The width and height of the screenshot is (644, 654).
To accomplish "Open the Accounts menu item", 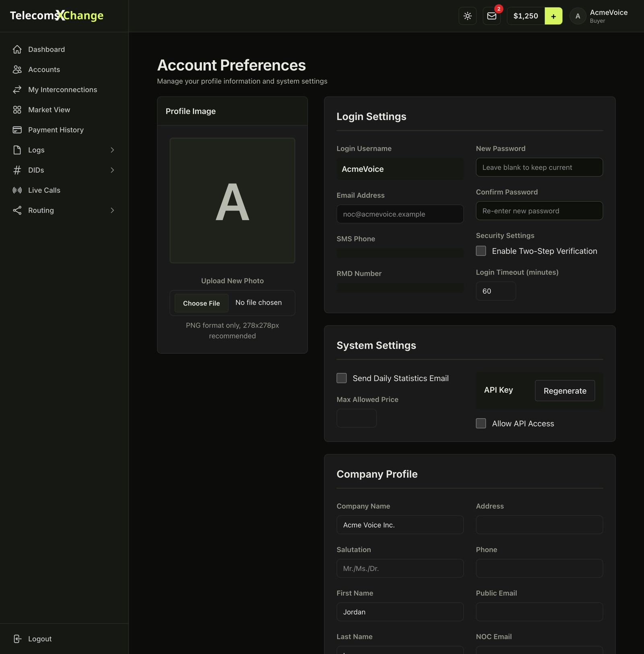I will pos(64,70).
